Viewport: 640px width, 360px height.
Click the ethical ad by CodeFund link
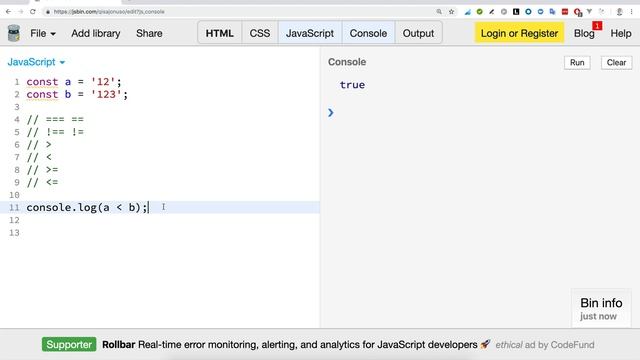545,345
